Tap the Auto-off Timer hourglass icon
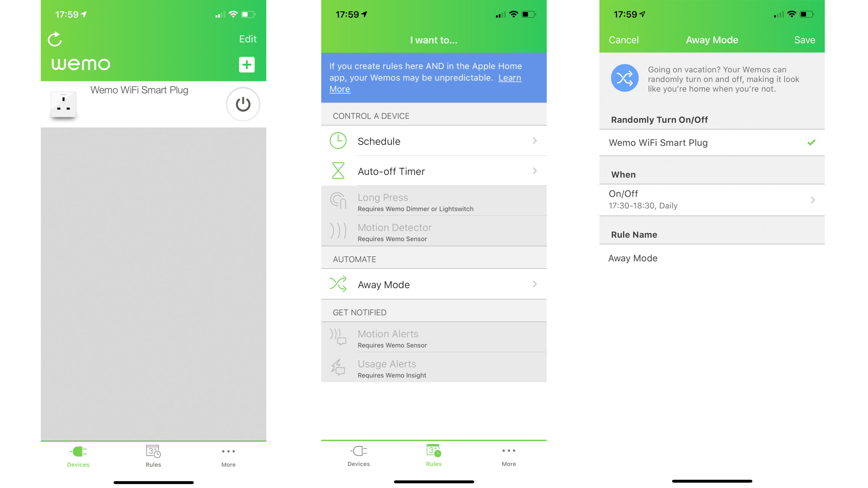The width and height of the screenshot is (868, 488). tap(337, 171)
